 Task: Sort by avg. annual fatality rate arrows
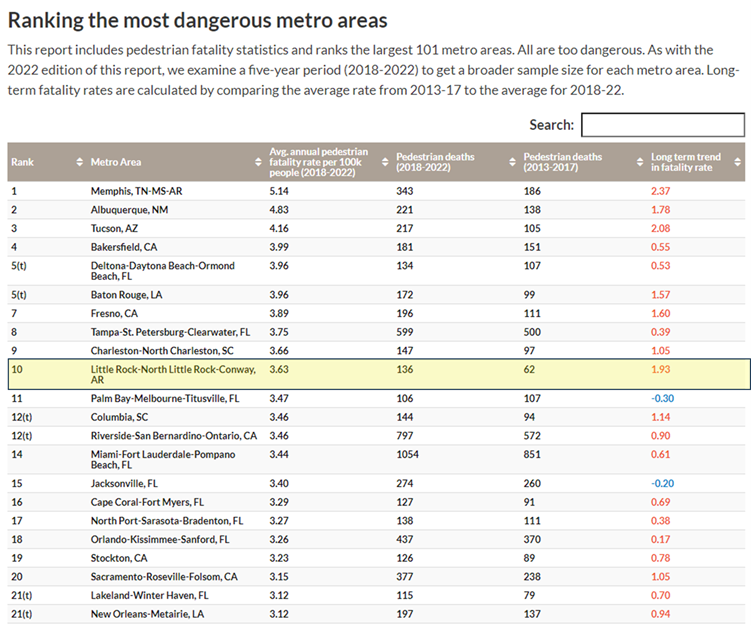point(385,162)
